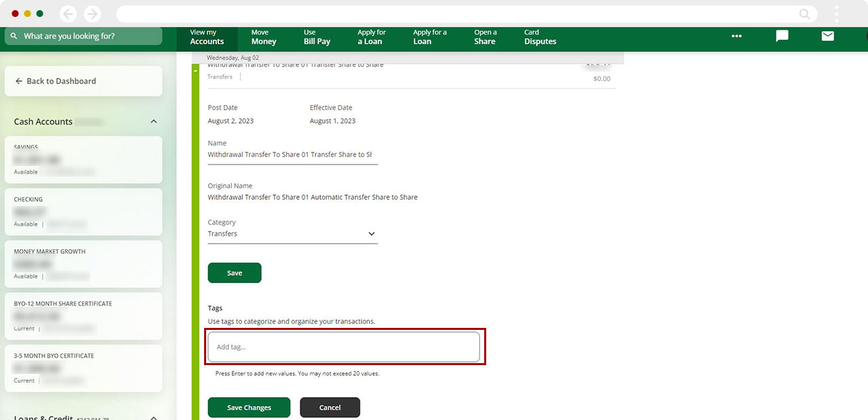The height and width of the screenshot is (420, 868).
Task: Open View my Accounts tab
Action: click(x=207, y=37)
